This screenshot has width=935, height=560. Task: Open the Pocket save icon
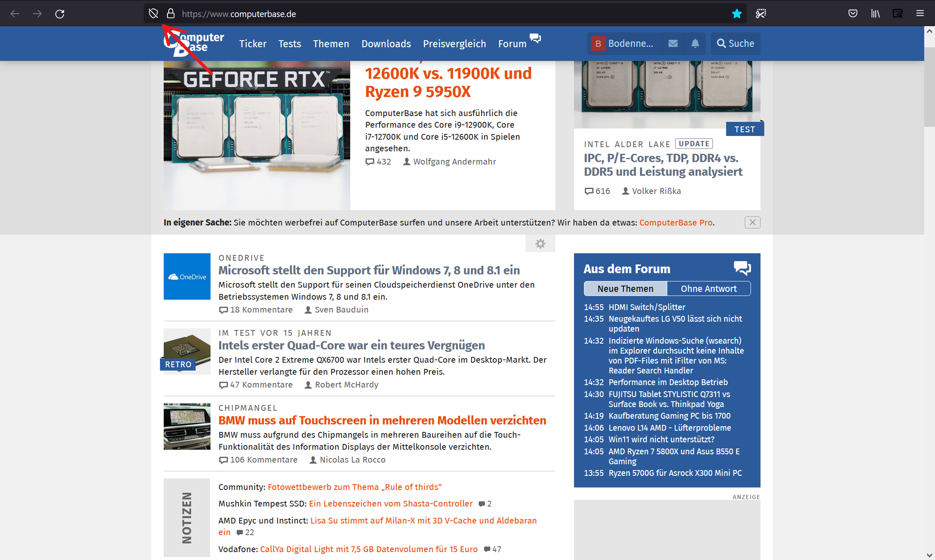click(853, 14)
